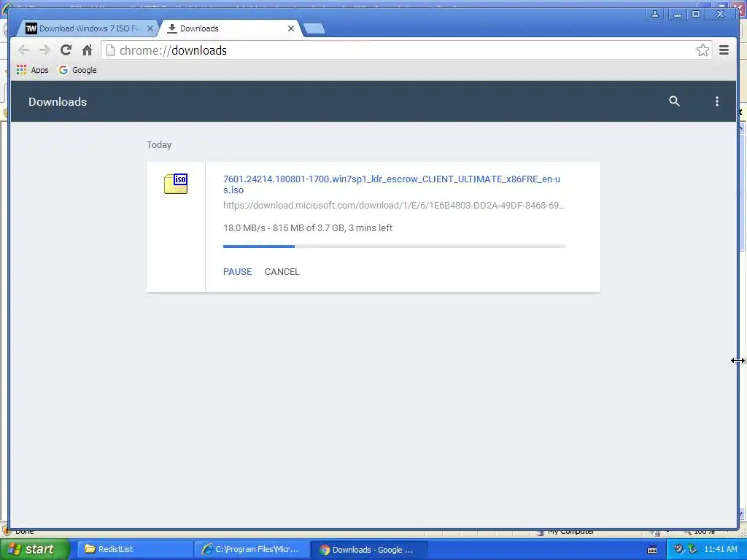Switch to C:\Program Files taskbar window
The width and height of the screenshot is (747, 560).
click(x=252, y=550)
